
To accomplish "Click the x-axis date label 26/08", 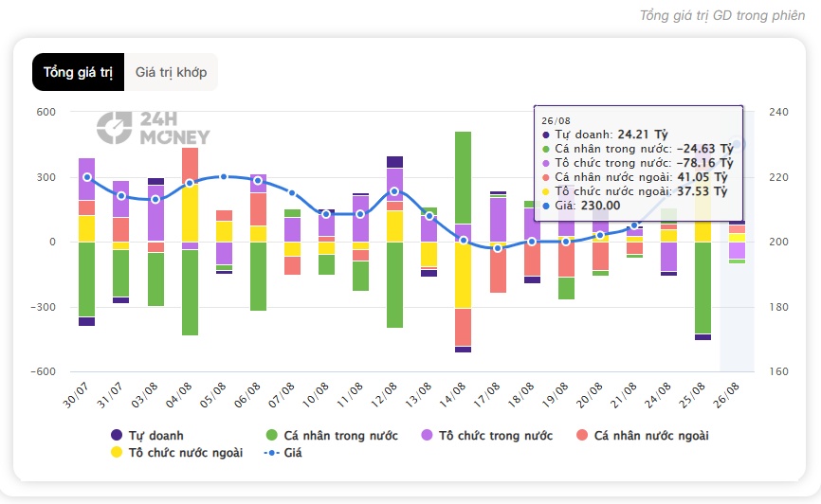I will (726, 395).
